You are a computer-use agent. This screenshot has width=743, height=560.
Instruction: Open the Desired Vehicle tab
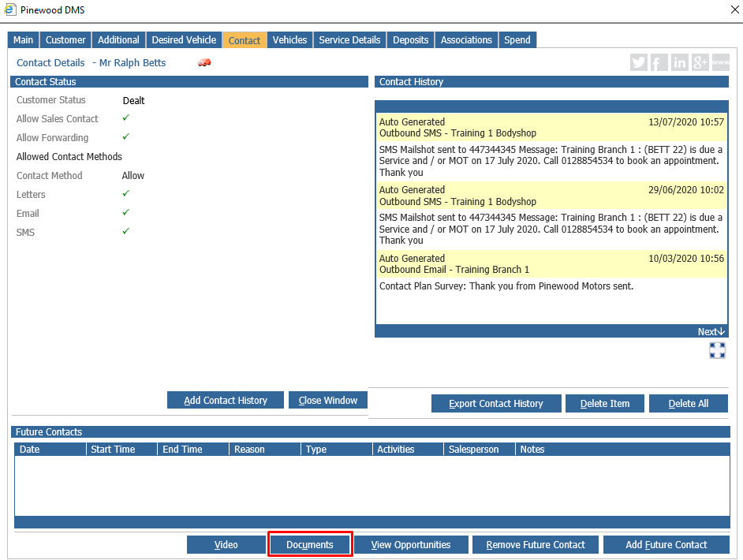point(184,40)
